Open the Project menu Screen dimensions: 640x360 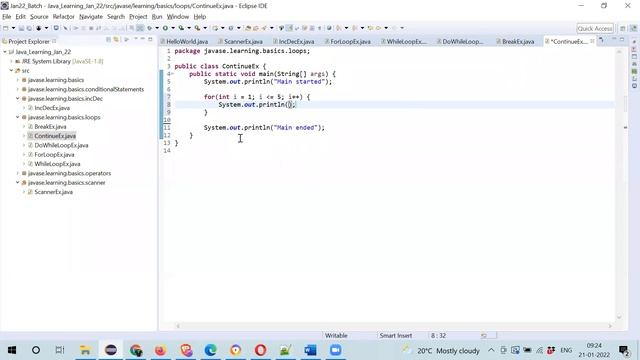click(138, 17)
